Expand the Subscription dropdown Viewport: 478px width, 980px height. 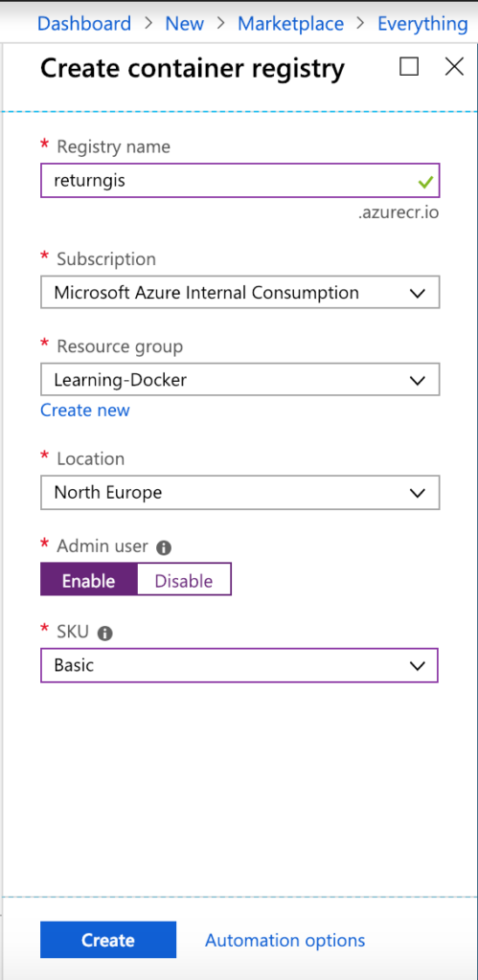[x=240, y=292]
